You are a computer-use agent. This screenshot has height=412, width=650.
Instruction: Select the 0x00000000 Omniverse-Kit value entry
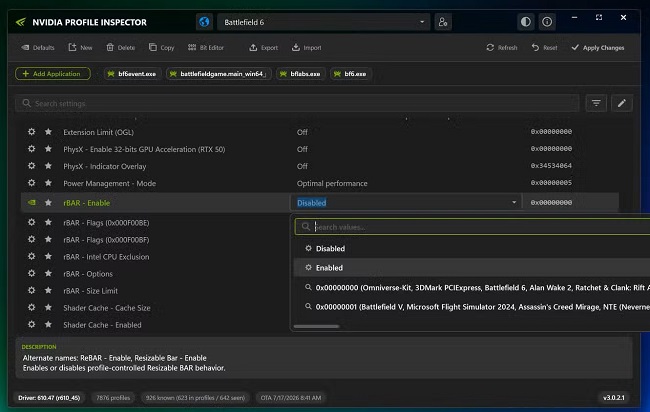(472, 287)
